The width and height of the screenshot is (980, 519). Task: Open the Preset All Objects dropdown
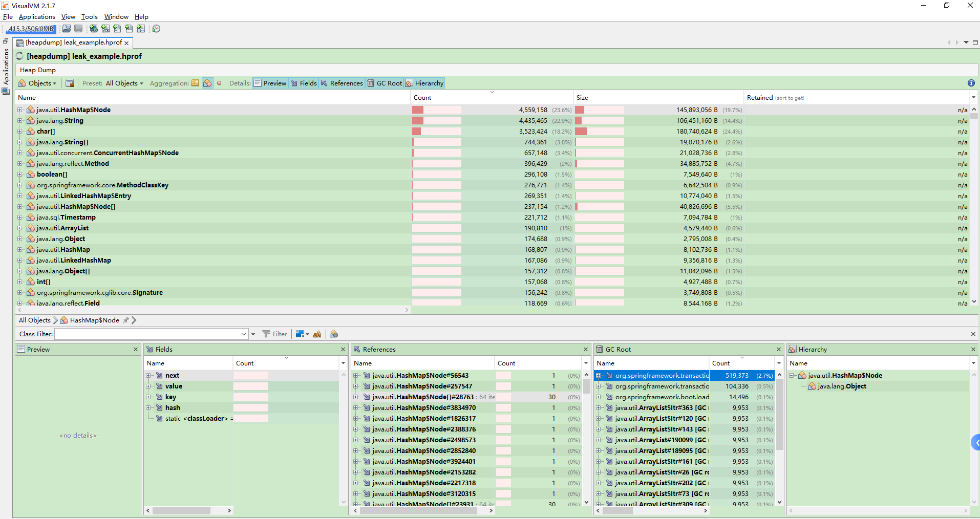click(x=124, y=83)
